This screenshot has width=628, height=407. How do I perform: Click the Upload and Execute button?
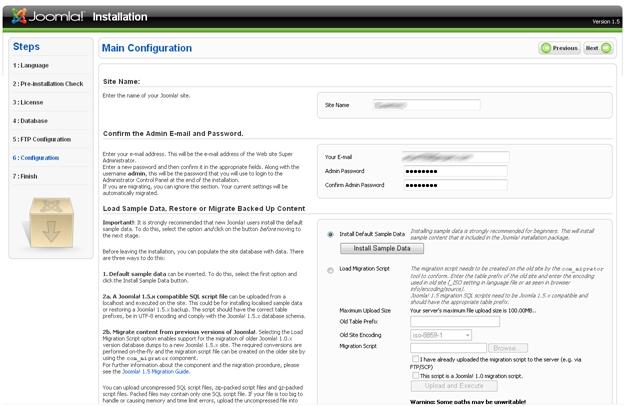pyautogui.click(x=454, y=386)
